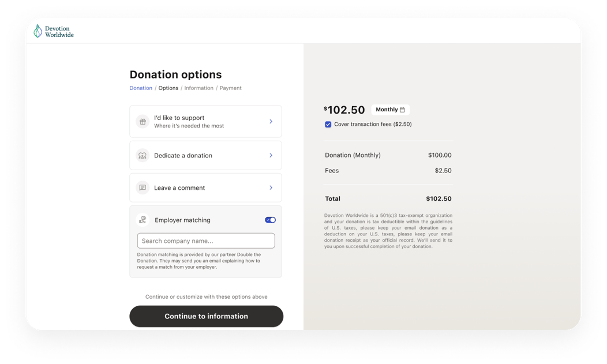Open the Monthly frequency selector
This screenshot has height=364, width=607.
tap(391, 110)
